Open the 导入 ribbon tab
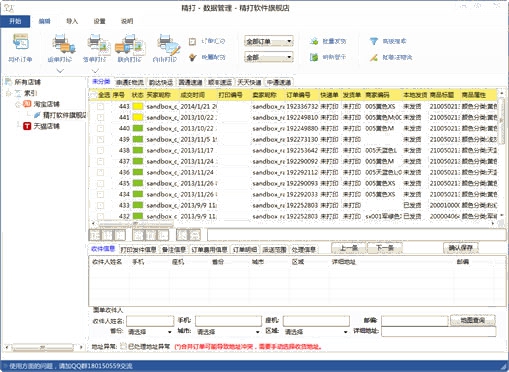The height and width of the screenshot is (372, 509). pyautogui.click(x=72, y=21)
